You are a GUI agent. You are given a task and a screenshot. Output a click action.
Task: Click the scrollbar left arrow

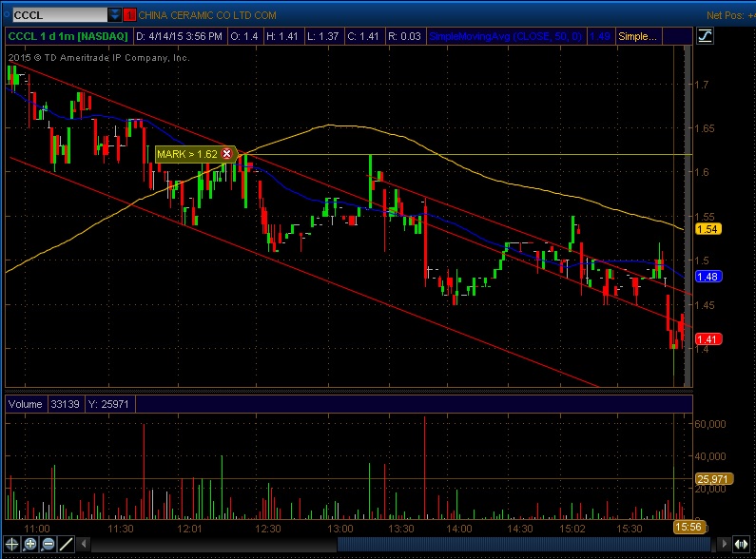click(x=84, y=545)
